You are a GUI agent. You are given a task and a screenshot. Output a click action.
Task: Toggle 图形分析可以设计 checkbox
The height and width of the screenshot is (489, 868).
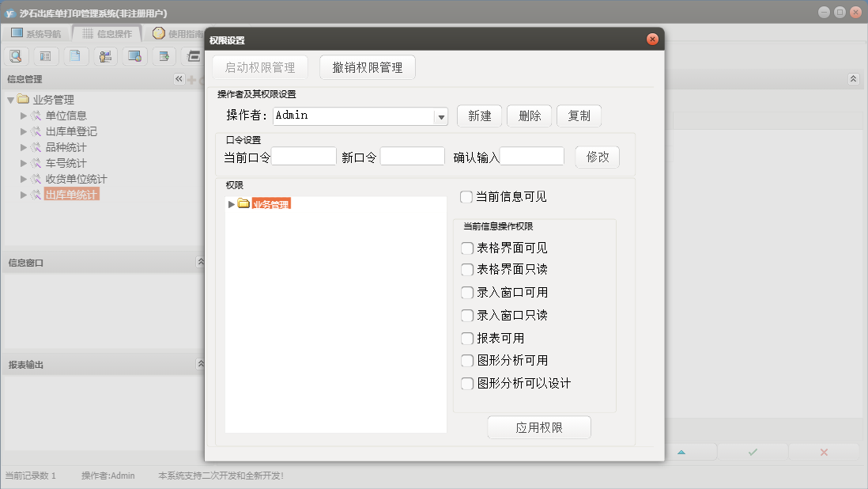tap(467, 383)
